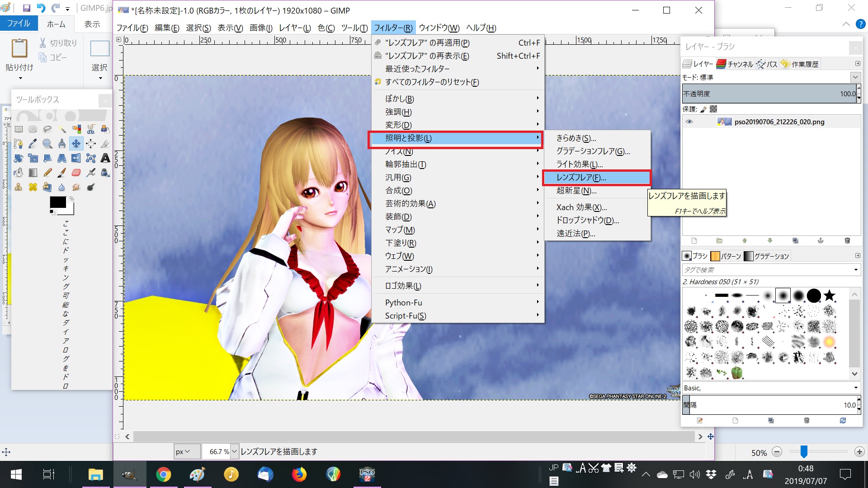Toggle lock pixels paintbrush icon
This screenshot has width=868, height=488.
click(x=703, y=109)
